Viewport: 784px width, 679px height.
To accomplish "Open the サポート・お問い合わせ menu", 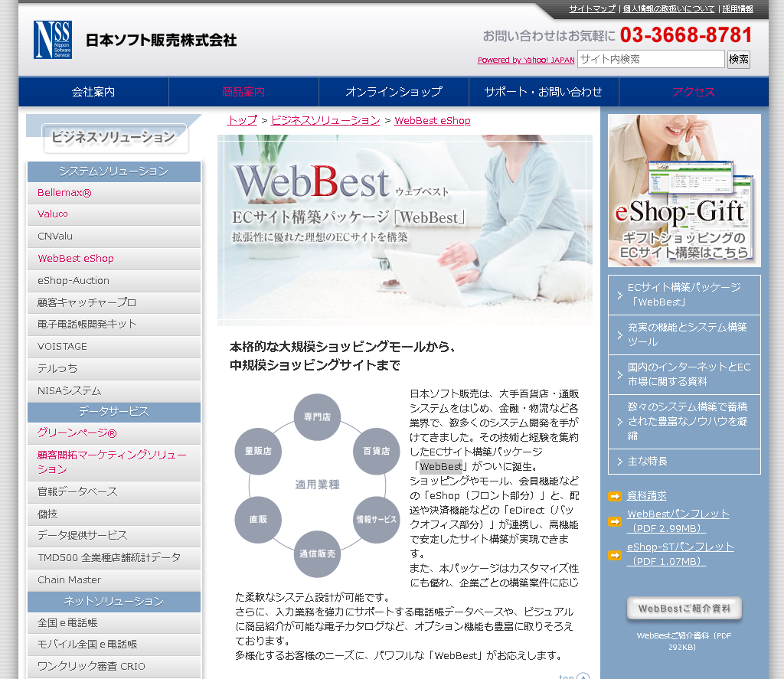I will point(543,90).
